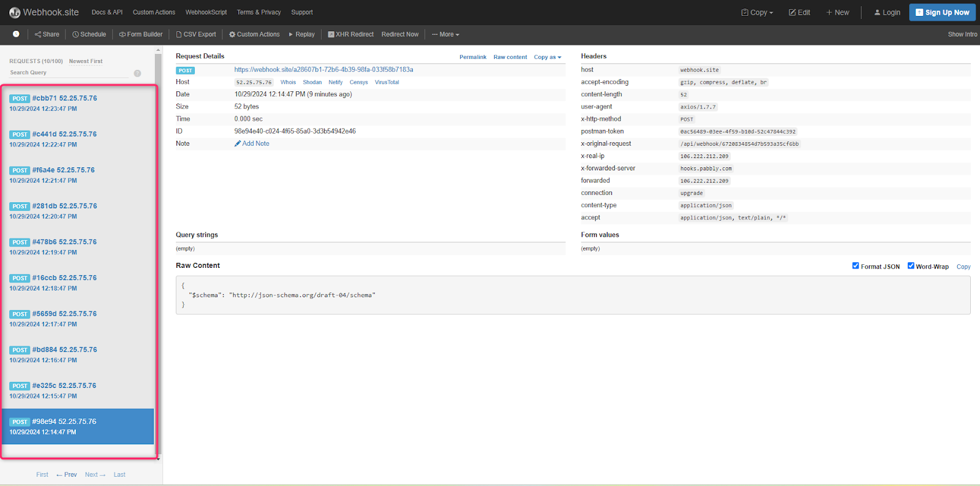The width and height of the screenshot is (980, 486).
Task: Click the Permalink link
Action: tap(473, 57)
